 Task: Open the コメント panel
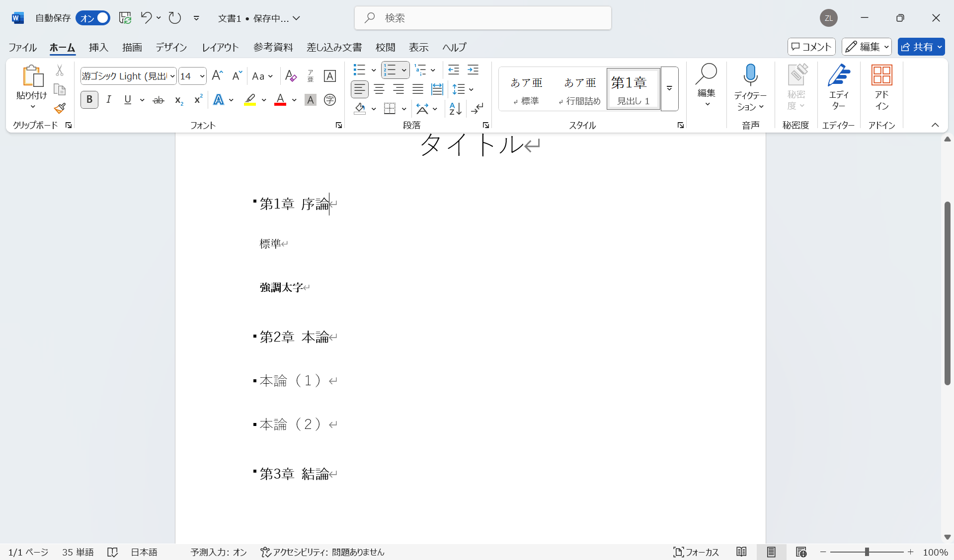[x=811, y=47]
